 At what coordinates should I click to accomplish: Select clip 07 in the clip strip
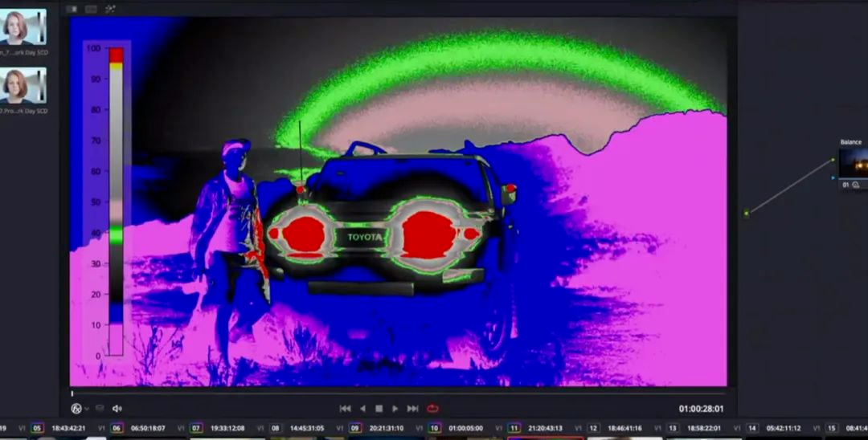[x=197, y=429]
